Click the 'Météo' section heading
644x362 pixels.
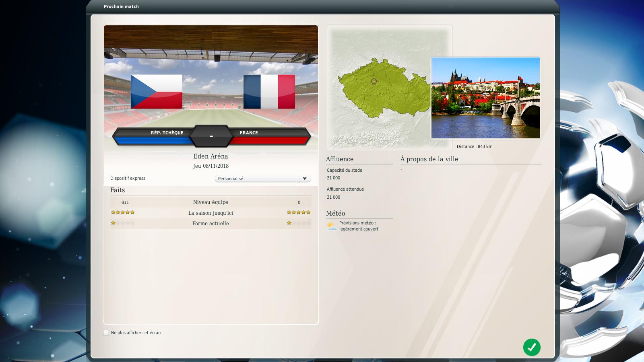click(x=336, y=213)
